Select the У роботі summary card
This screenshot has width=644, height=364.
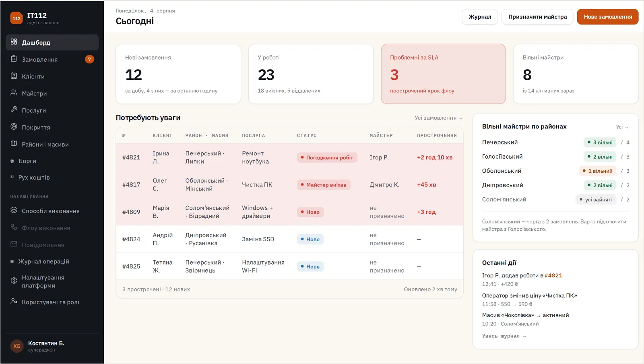click(x=311, y=74)
